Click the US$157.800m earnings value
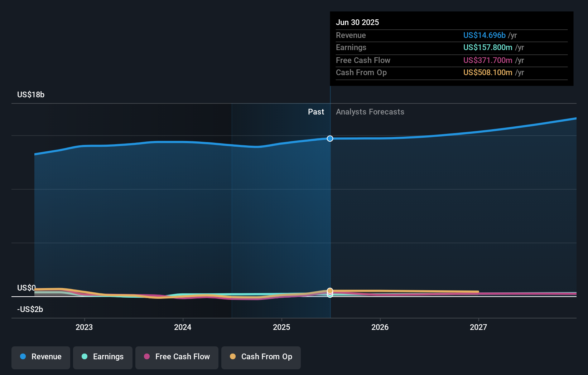The image size is (588, 375). click(x=488, y=47)
